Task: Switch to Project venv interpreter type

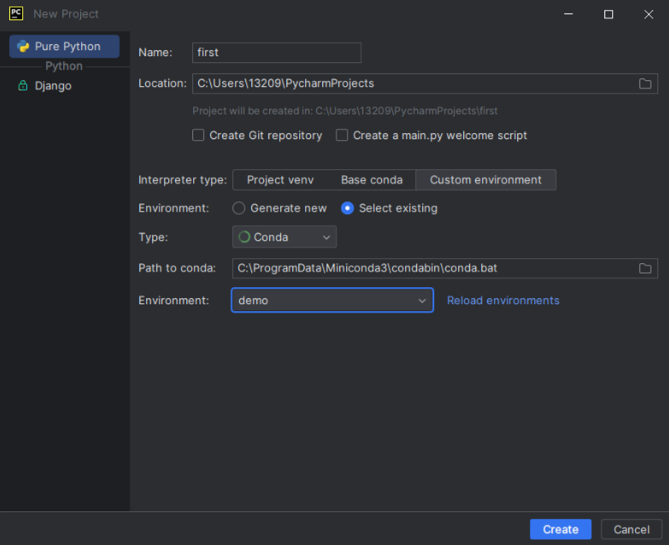Action: 280,180
